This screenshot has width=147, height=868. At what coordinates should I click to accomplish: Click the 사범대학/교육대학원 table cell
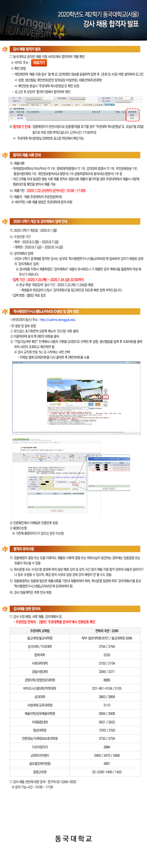[40, 705]
